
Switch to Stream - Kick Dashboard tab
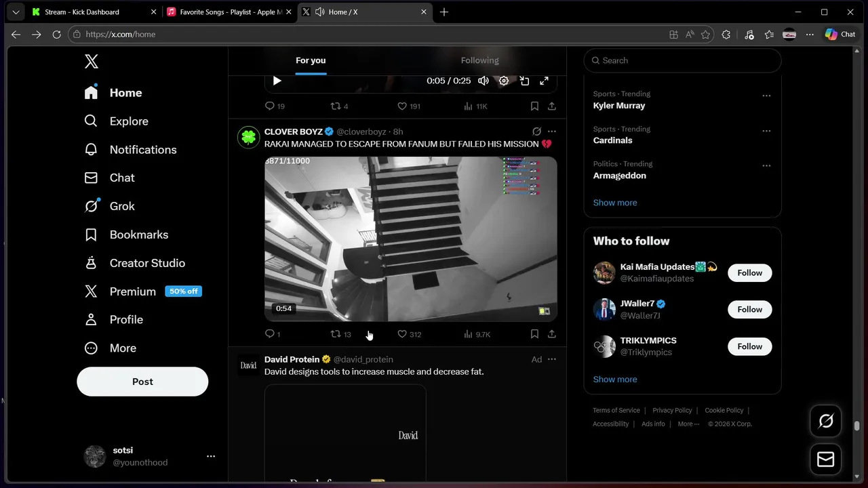click(93, 12)
